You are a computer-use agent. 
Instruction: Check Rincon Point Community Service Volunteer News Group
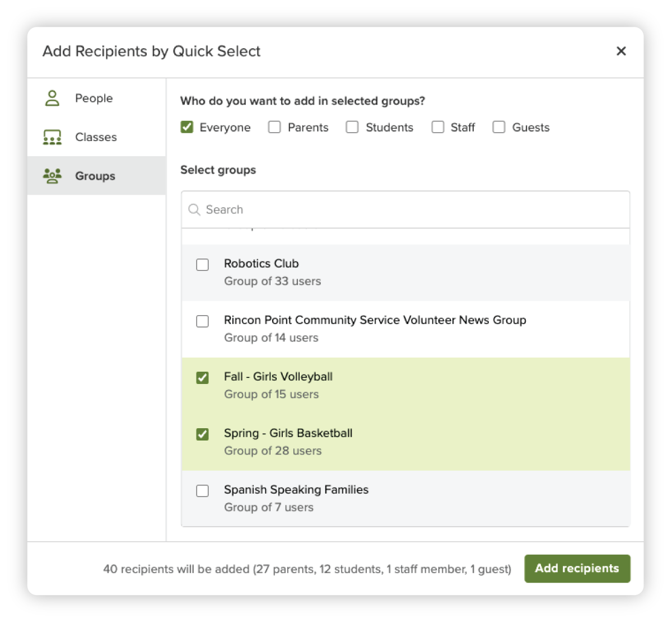tap(202, 321)
